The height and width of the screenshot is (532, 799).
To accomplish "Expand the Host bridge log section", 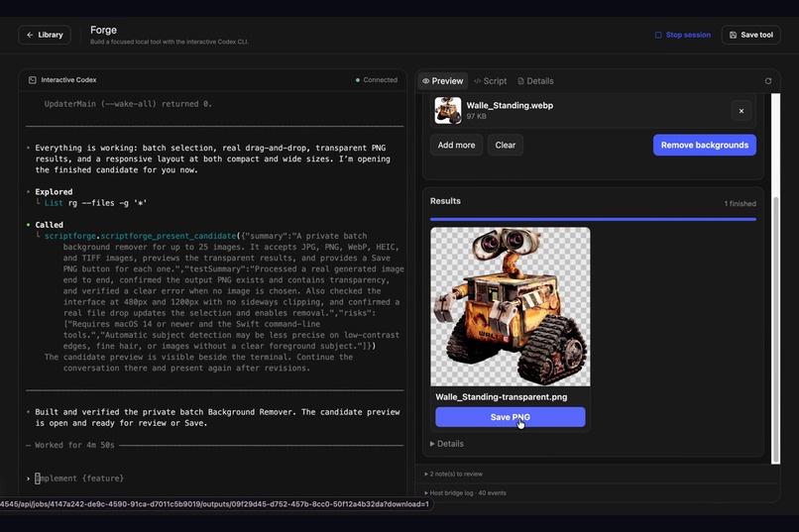I will tap(465, 492).
